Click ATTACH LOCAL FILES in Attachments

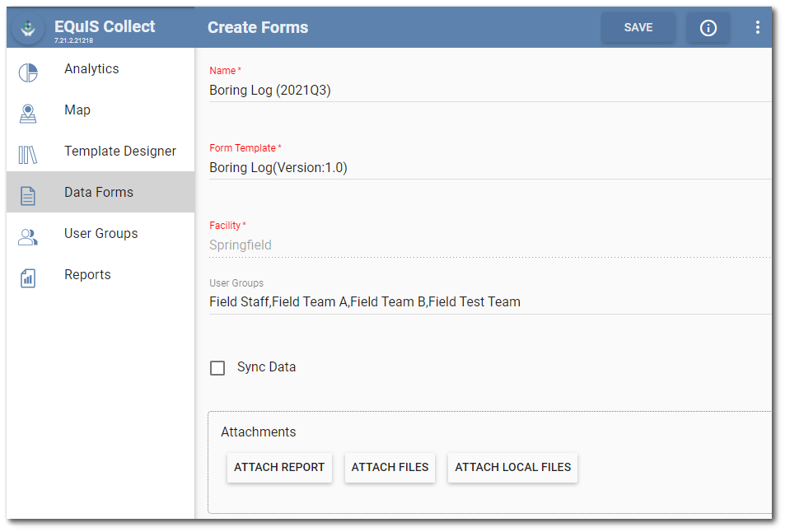512,467
